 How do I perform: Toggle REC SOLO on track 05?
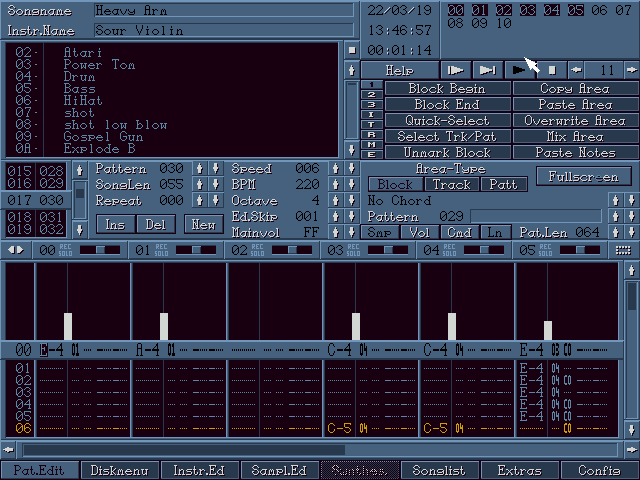(545, 250)
